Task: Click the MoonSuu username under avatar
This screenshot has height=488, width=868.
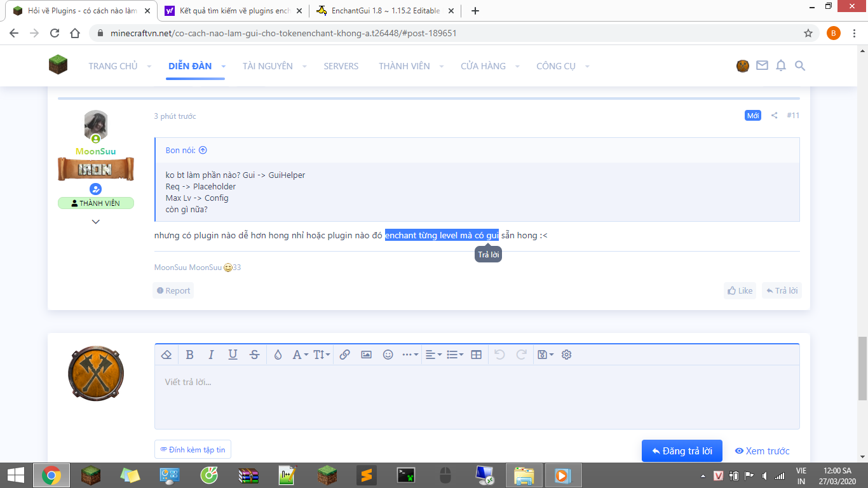Action: (x=96, y=151)
